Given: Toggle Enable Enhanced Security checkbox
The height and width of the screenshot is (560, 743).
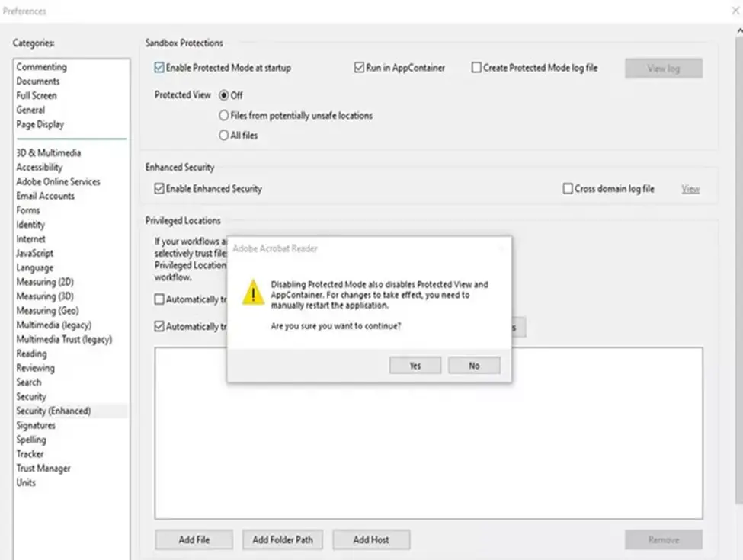Looking at the screenshot, I should click(x=159, y=188).
